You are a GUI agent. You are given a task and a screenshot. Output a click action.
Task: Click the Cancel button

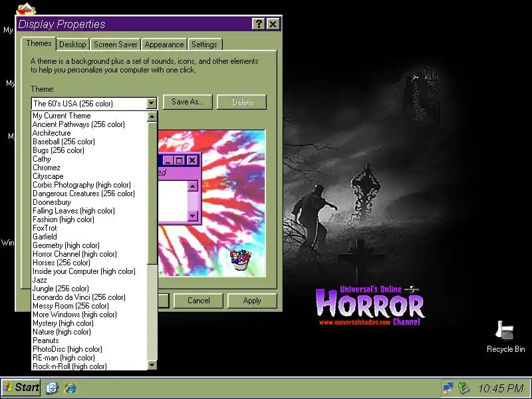(198, 301)
